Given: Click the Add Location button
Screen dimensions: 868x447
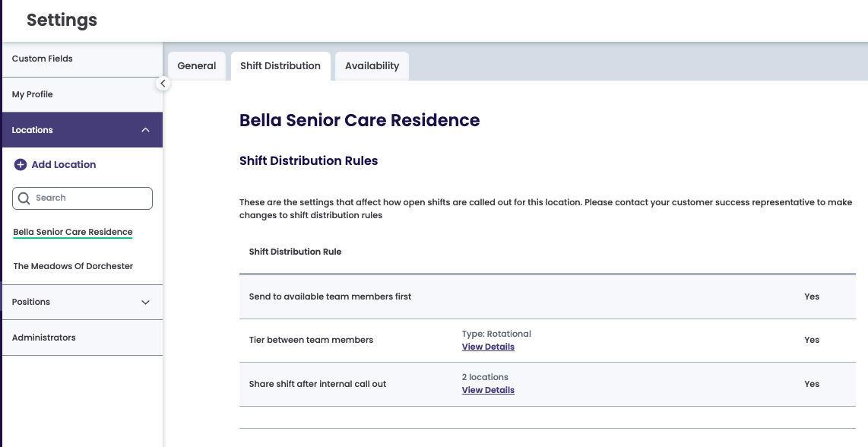Looking at the screenshot, I should click(x=64, y=164).
